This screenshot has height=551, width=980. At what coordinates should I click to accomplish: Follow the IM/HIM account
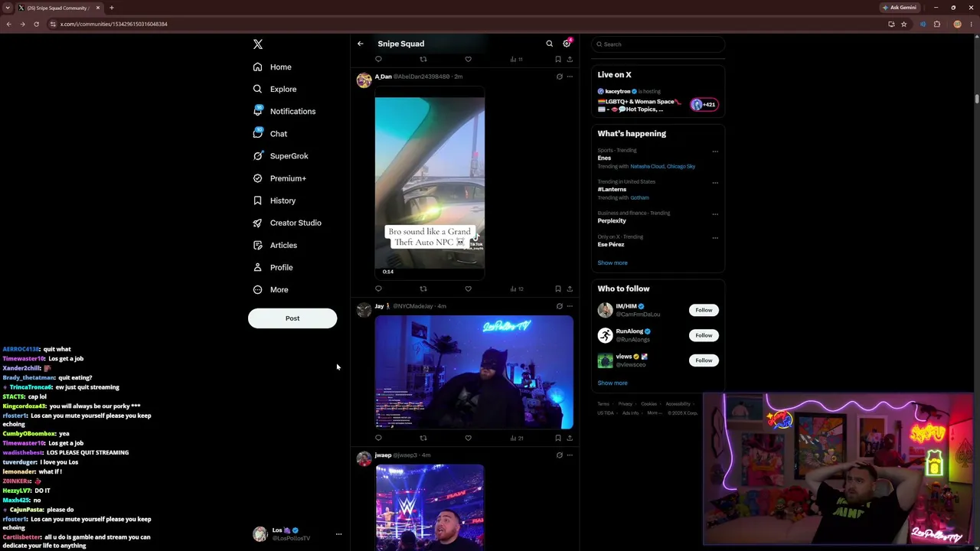click(704, 310)
